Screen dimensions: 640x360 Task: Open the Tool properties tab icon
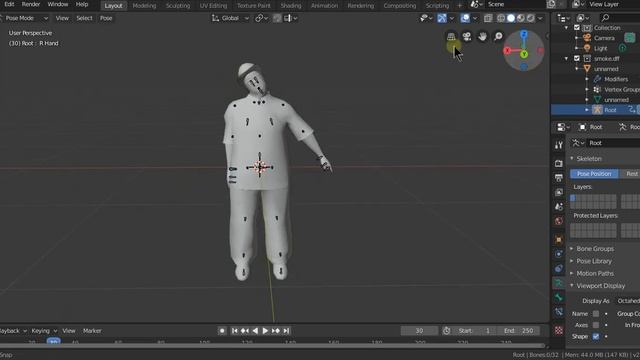point(559,145)
